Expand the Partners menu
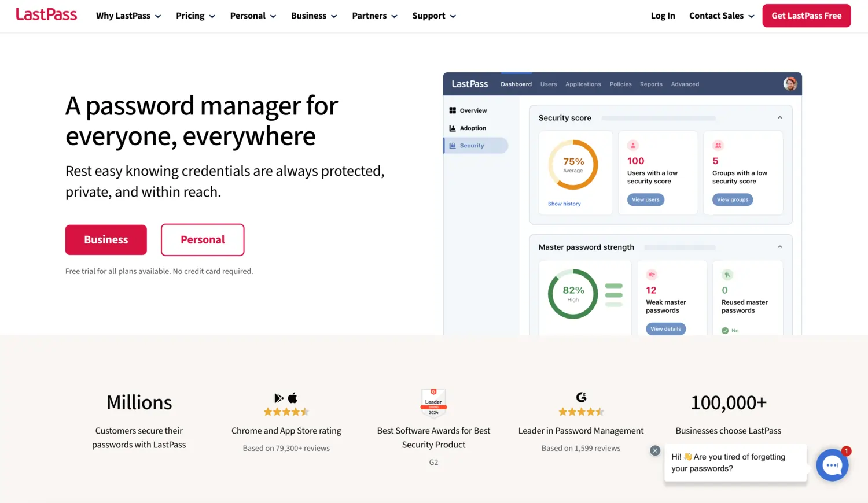Image resolution: width=868 pixels, height=503 pixels. pyautogui.click(x=374, y=16)
